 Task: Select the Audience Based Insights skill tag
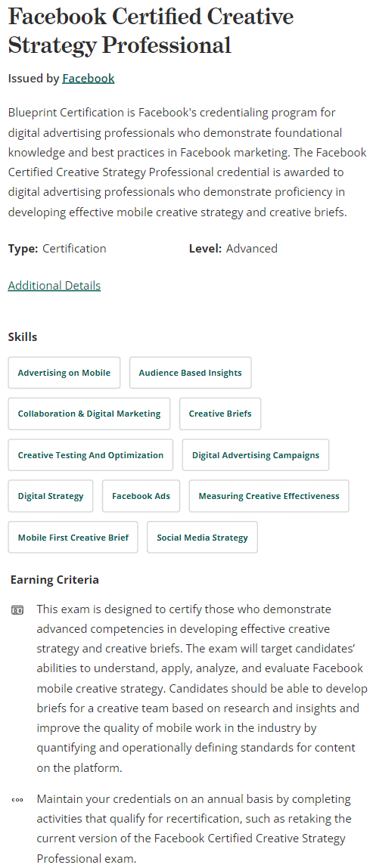coord(190,373)
